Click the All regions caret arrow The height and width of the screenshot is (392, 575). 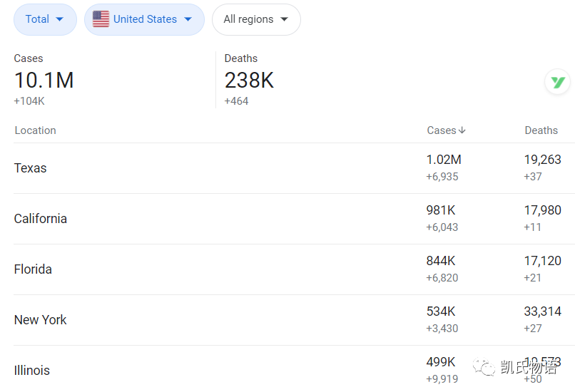[284, 19]
